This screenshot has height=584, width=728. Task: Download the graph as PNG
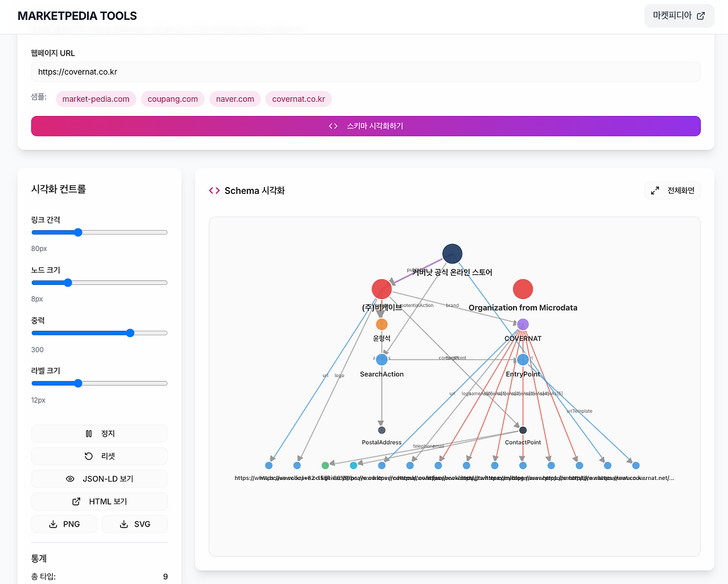coord(64,524)
